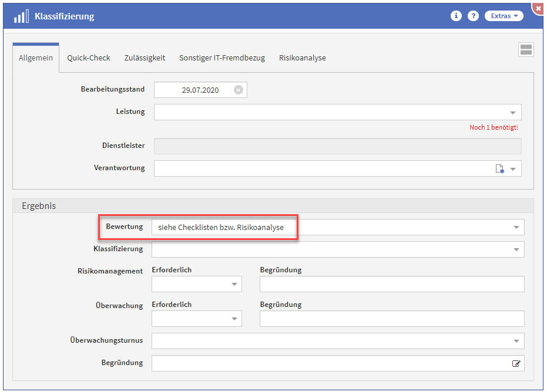Close the Klassifizierung dialog
This screenshot has height=392, width=547.
pos(539,8)
